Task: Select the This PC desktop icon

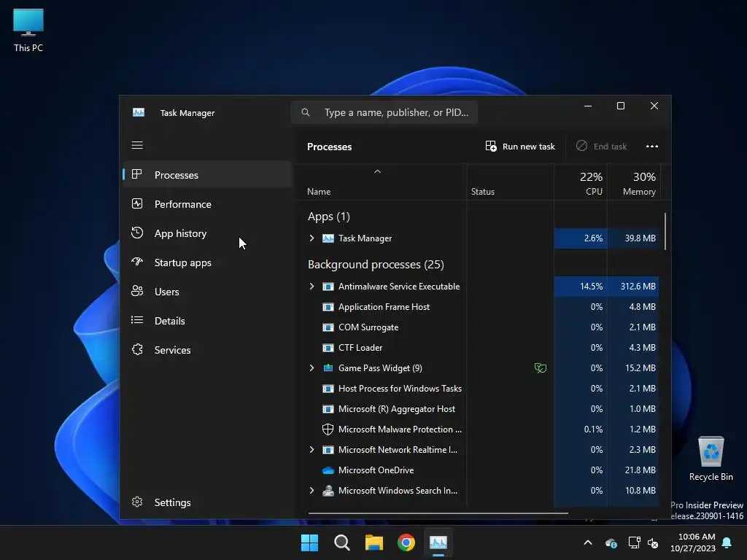Action: pos(28,31)
